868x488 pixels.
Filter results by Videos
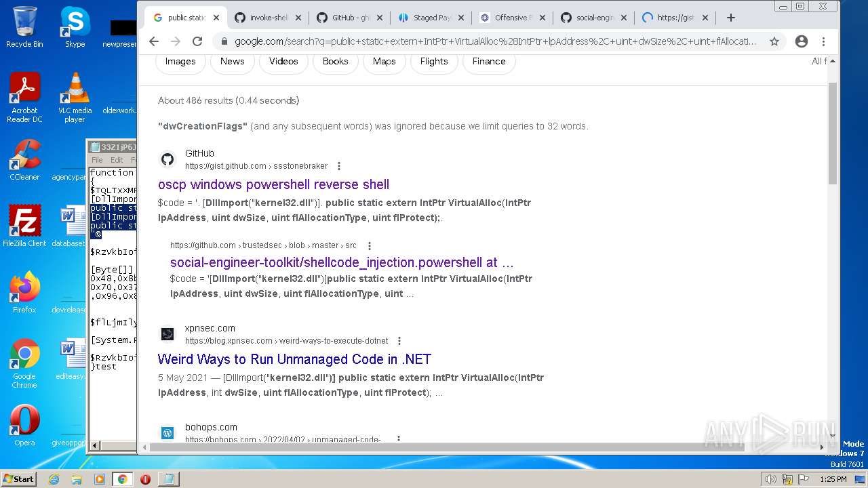tap(283, 61)
